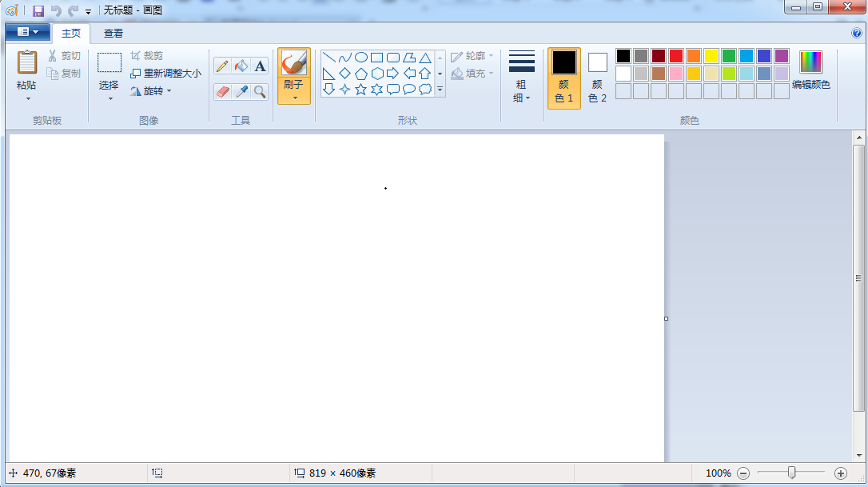Click 复制 (Copy) button
The height and width of the screenshot is (487, 868).
pos(64,73)
